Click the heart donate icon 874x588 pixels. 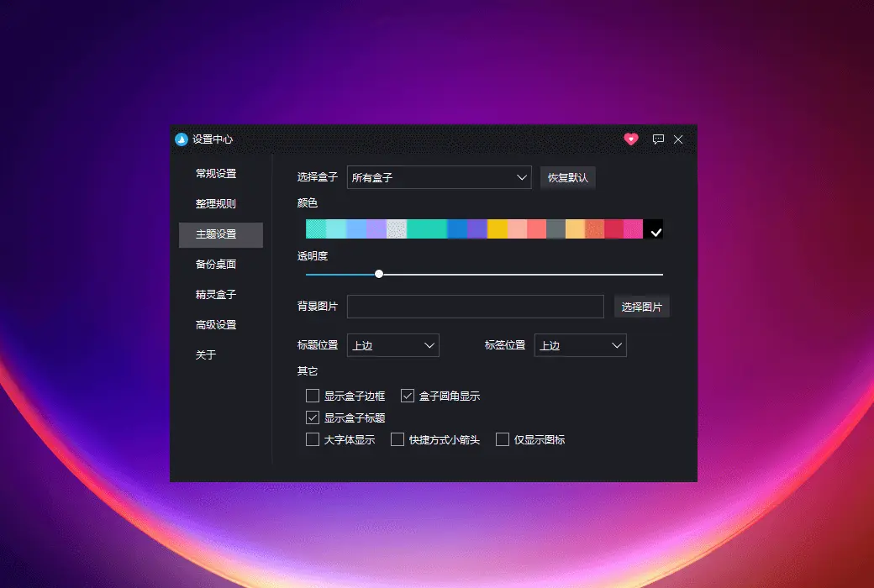[x=631, y=139]
